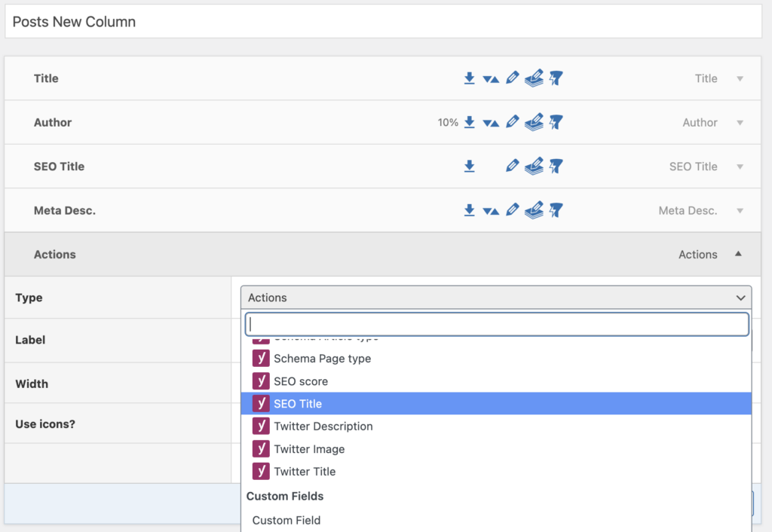
Task: Click the sorting arrows icon in Meta Desc. row
Action: [491, 211]
